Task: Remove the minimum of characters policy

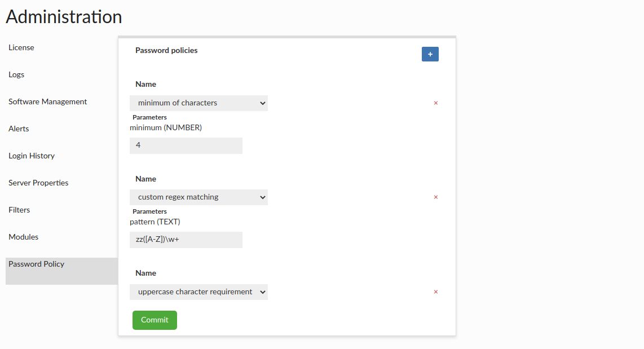Action: click(x=435, y=103)
